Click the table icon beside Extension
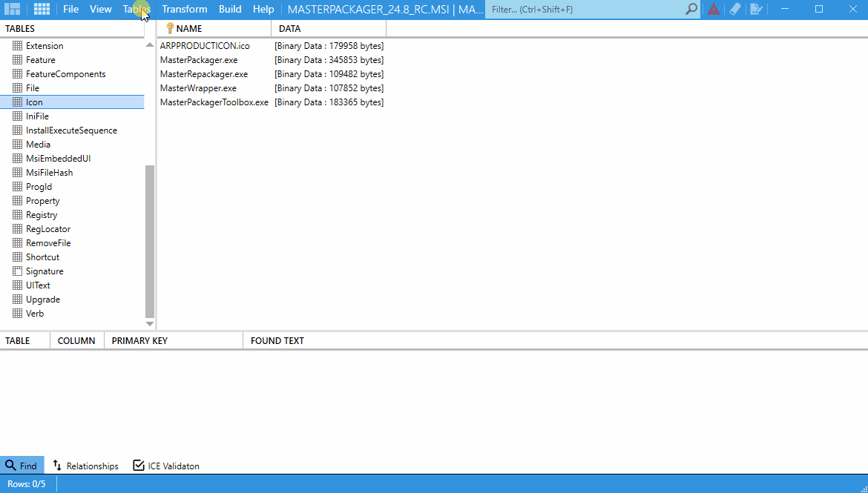 (x=17, y=46)
